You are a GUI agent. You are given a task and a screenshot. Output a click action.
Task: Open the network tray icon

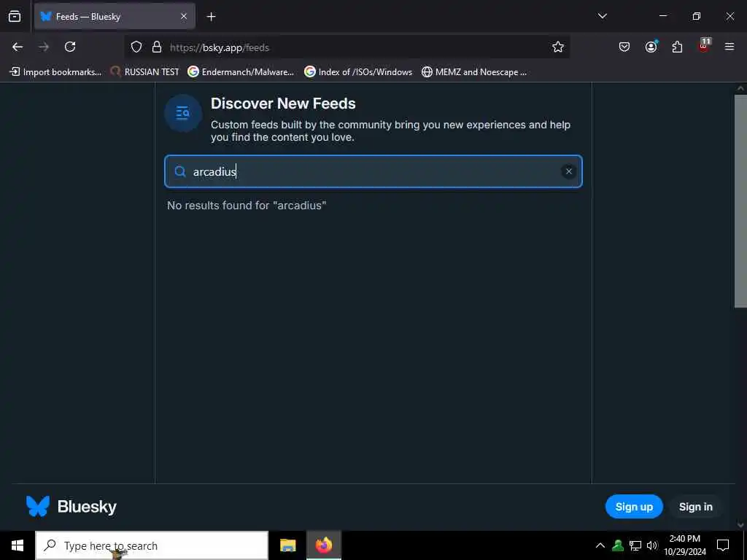[x=635, y=545]
